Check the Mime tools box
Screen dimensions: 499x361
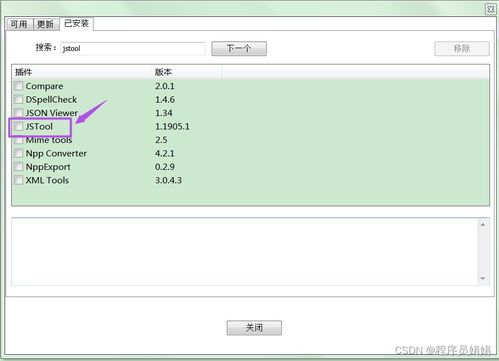tap(19, 140)
